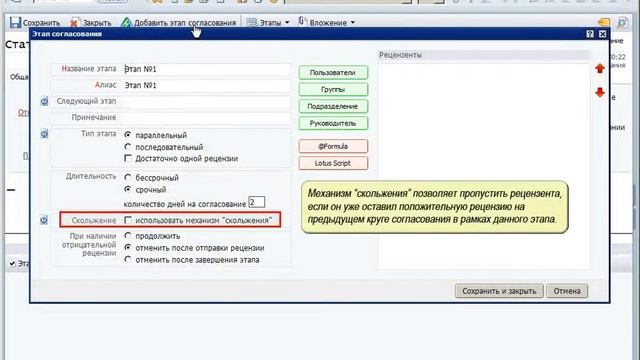The height and width of the screenshot is (360, 640).
Task: Select бессрочный duration option
Action: tap(128, 178)
